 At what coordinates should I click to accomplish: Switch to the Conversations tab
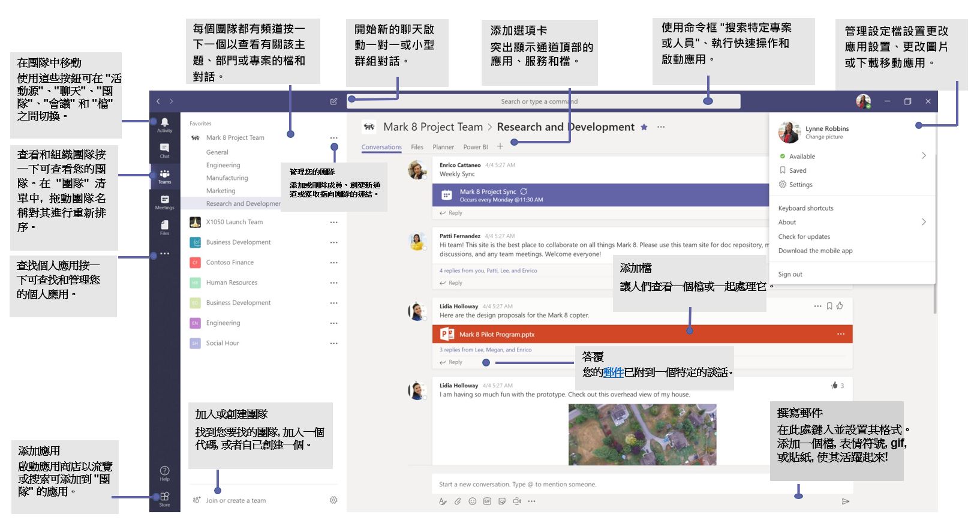(381, 147)
